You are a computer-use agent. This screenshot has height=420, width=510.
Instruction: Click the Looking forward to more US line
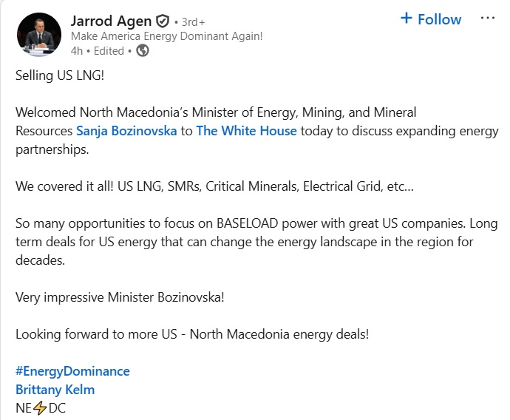[x=191, y=333]
